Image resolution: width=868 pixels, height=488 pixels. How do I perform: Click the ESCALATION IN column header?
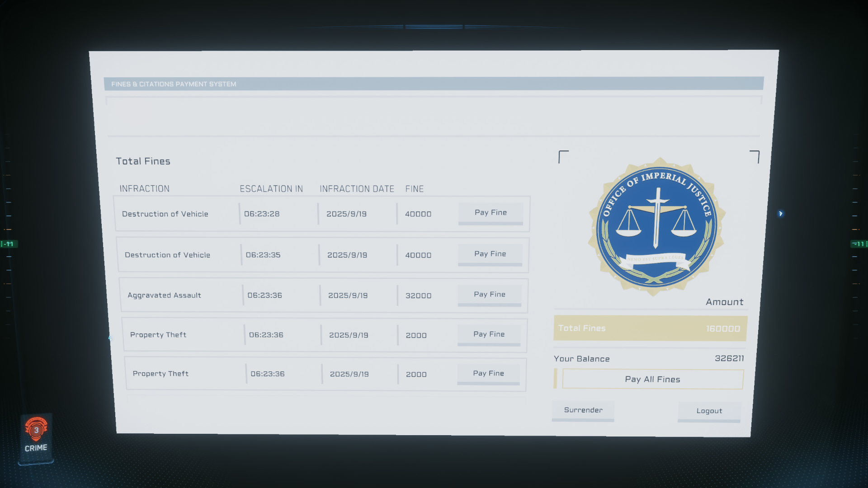point(271,189)
